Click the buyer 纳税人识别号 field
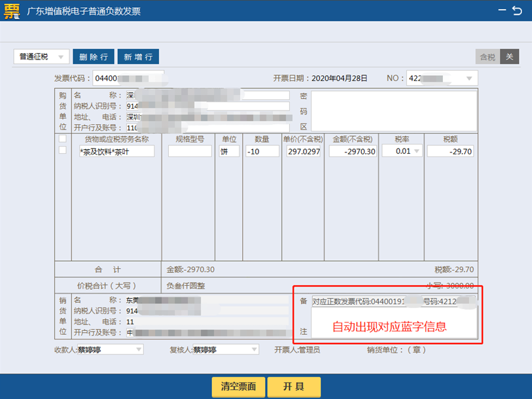The image size is (532, 399). pos(207,106)
